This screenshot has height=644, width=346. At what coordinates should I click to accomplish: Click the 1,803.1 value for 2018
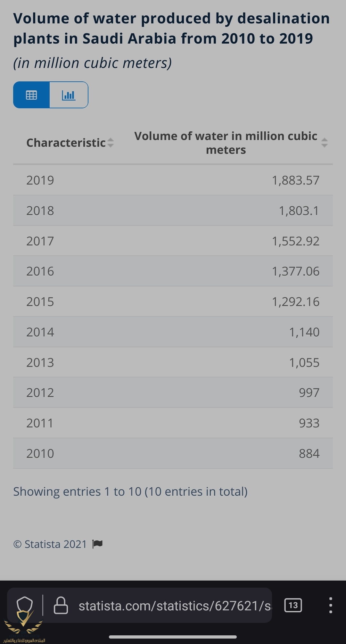click(299, 211)
